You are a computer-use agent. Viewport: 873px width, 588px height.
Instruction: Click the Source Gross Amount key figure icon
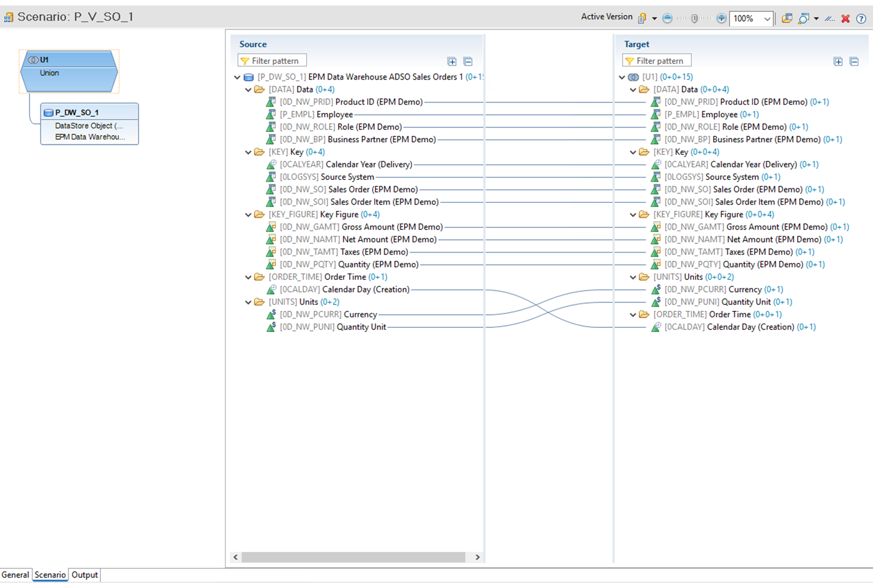[x=271, y=227]
